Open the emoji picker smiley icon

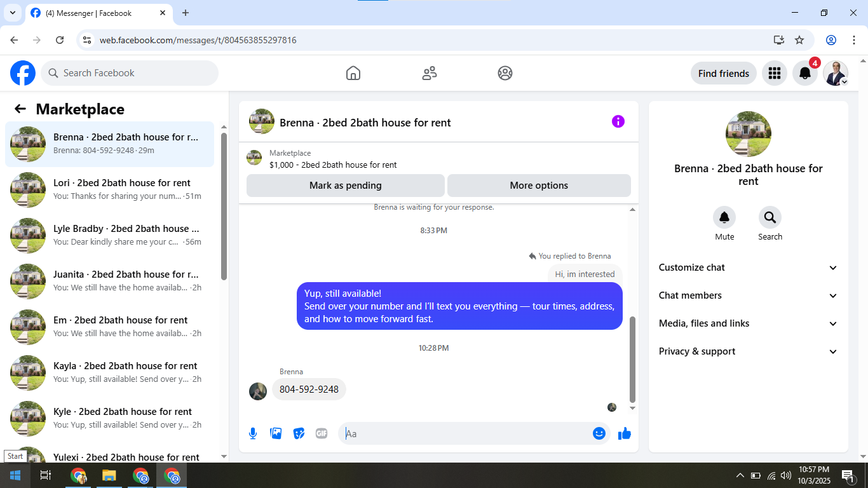(599, 433)
